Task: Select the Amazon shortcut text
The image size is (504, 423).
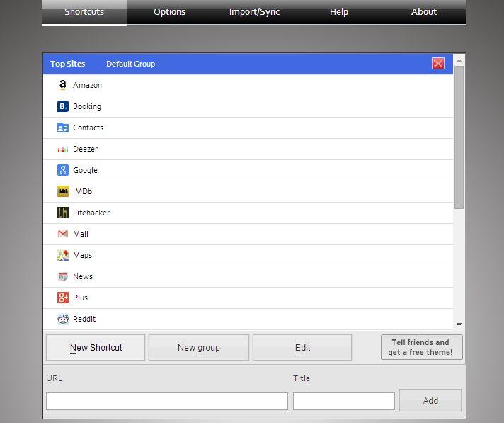Action: click(88, 85)
